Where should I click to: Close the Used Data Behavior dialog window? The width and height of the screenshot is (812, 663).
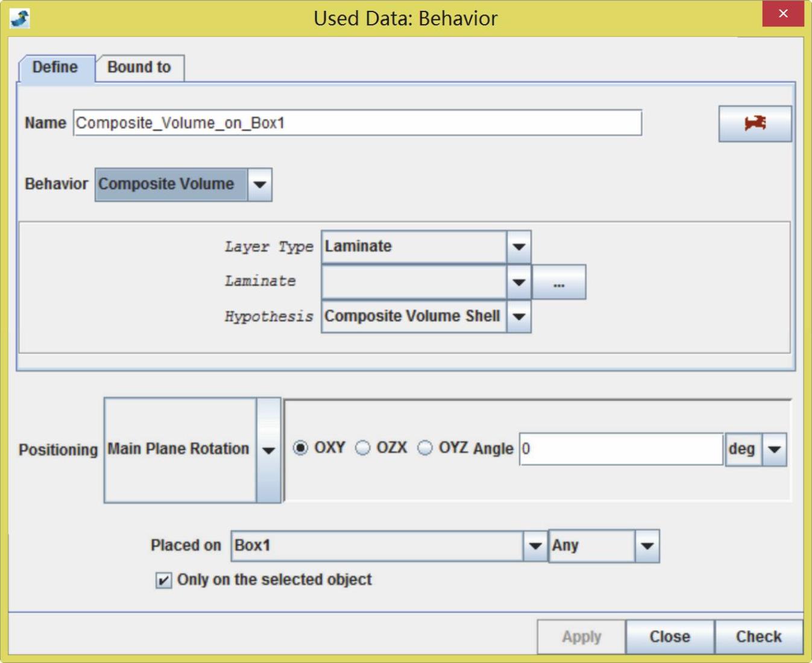(x=782, y=14)
